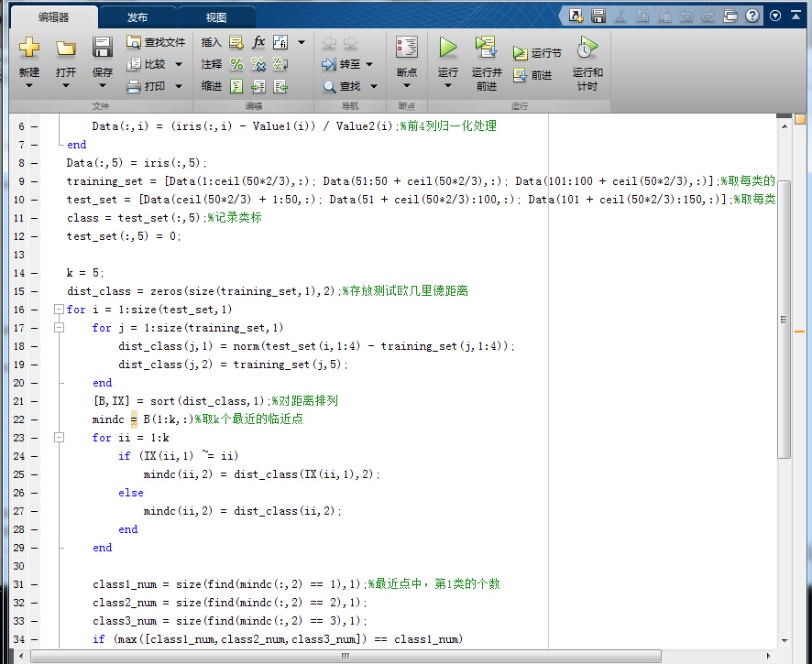Viewport: 812px width, 664px height.
Task: Click the quick access undo icon
Action: (x=686, y=16)
